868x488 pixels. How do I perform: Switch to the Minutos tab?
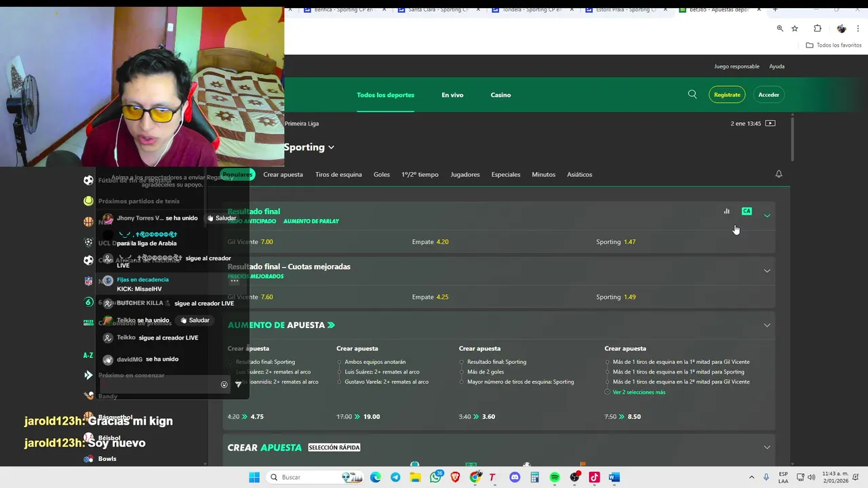(543, 174)
